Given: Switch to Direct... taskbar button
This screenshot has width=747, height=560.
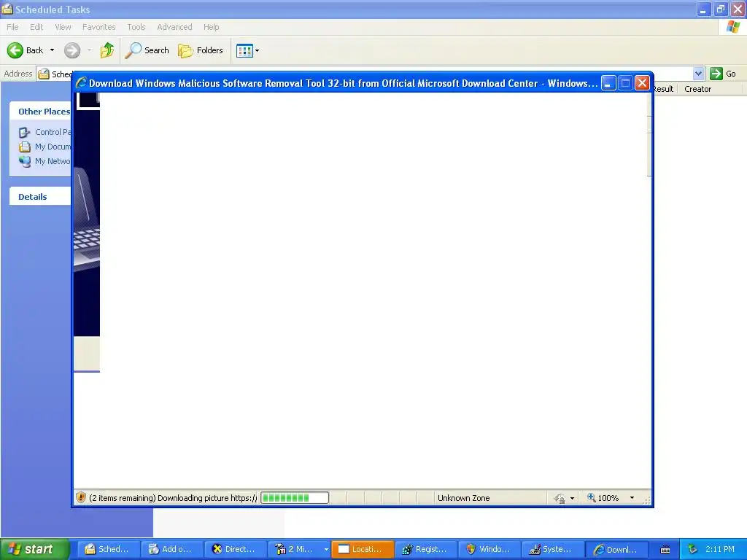Looking at the screenshot, I should (236, 549).
